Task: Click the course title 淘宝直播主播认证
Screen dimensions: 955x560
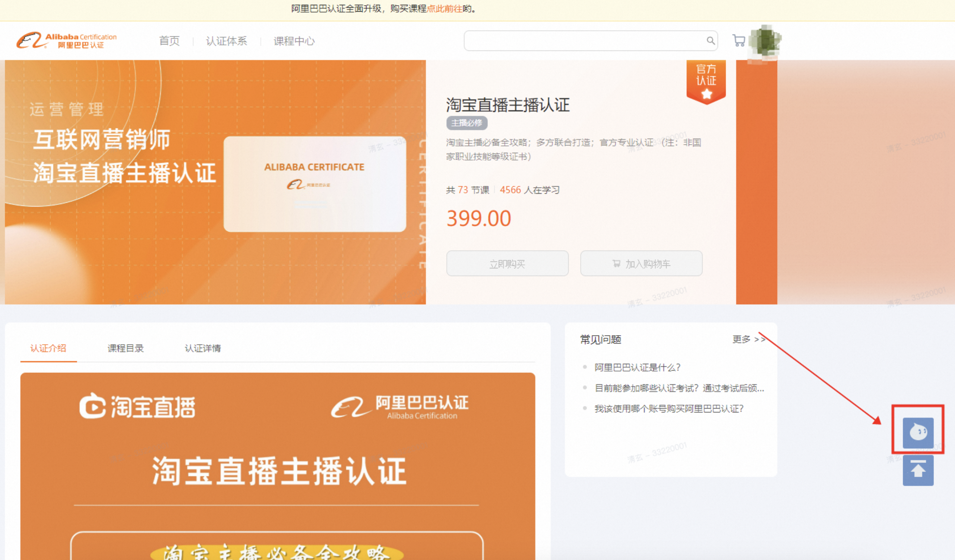Action: click(508, 105)
